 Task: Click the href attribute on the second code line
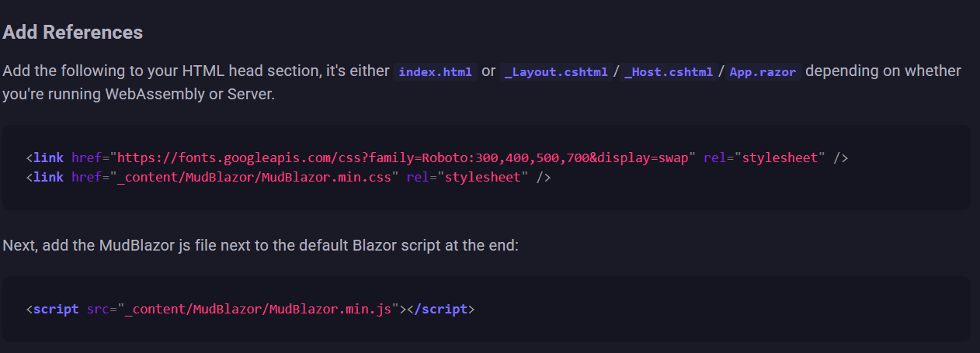tap(86, 178)
